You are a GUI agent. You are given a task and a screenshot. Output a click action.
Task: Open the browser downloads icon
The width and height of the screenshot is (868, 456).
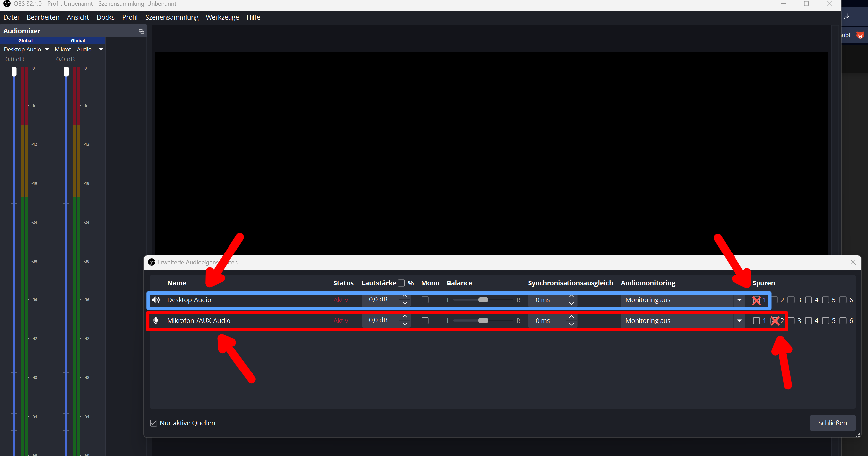pyautogui.click(x=847, y=16)
